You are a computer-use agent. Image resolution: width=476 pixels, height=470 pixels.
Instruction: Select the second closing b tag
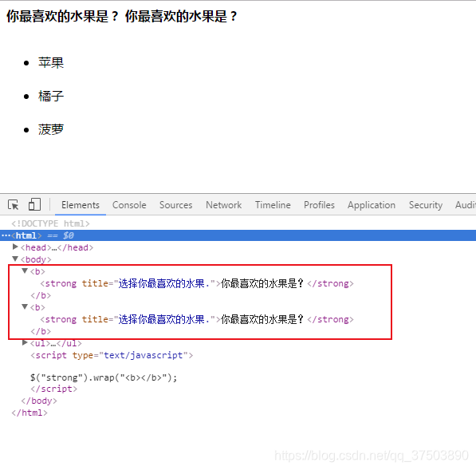(x=41, y=331)
